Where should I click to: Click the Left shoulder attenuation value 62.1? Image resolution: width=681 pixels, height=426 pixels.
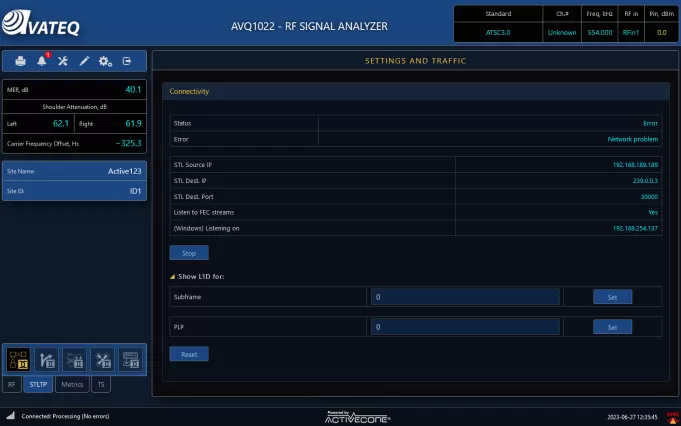coord(61,124)
